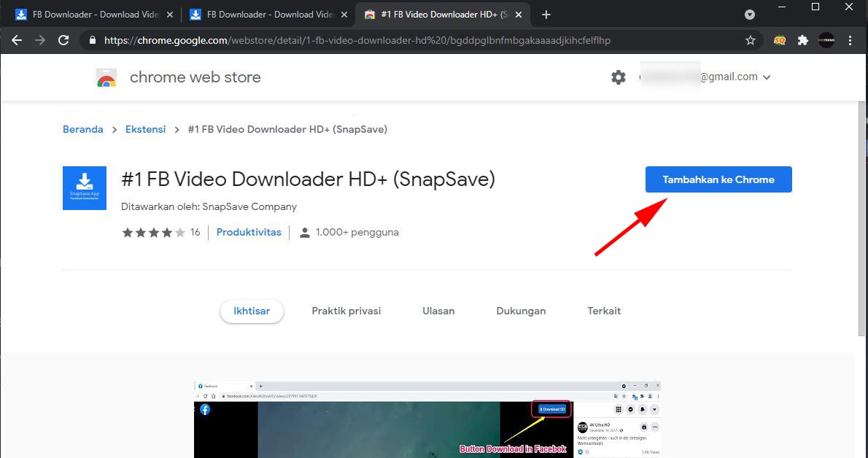Close the first FB Downloader tab
Image resolution: width=868 pixels, height=458 pixels.
point(169,15)
